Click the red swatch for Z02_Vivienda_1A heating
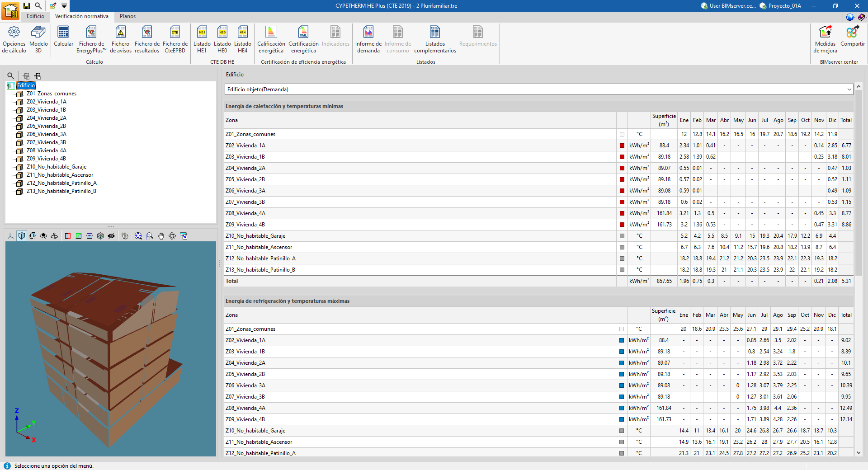868x470 pixels. (622, 146)
